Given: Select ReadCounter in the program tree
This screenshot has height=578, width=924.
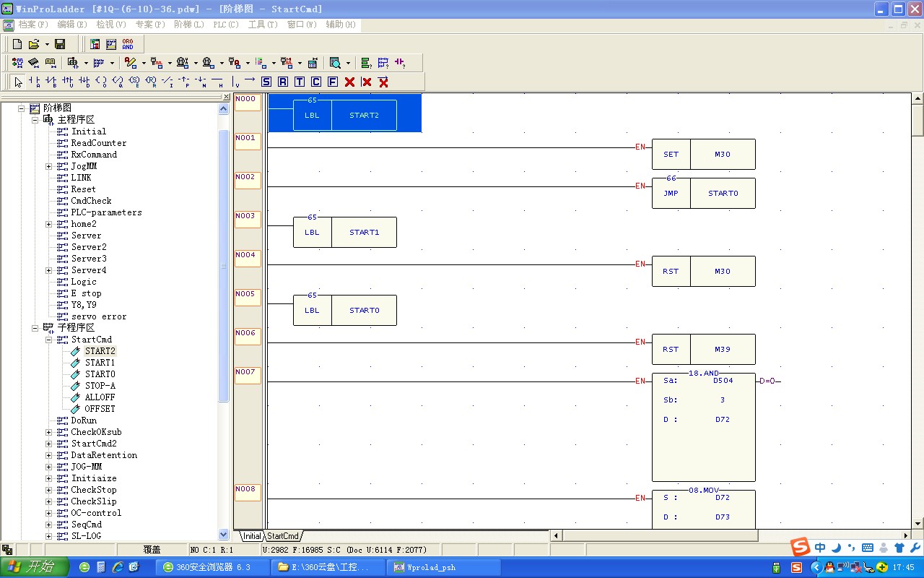Looking at the screenshot, I should pyautogui.click(x=98, y=143).
